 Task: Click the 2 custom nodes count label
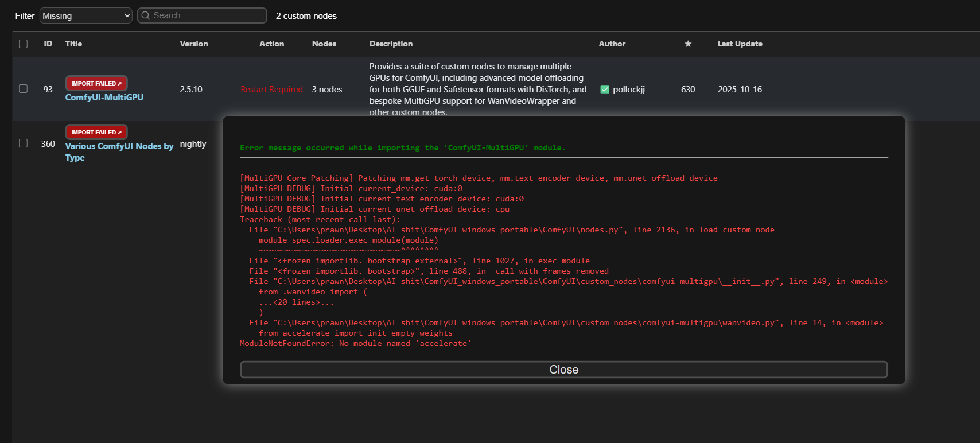[x=306, y=16]
